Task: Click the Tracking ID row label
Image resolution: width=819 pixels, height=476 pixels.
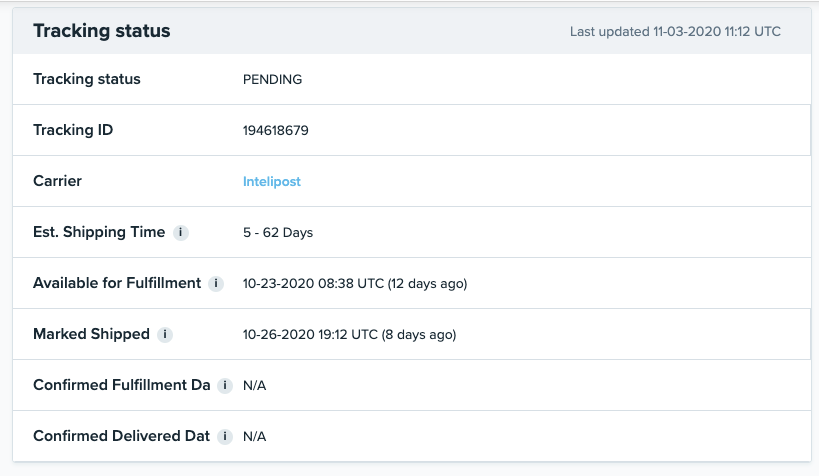Action: tap(73, 130)
